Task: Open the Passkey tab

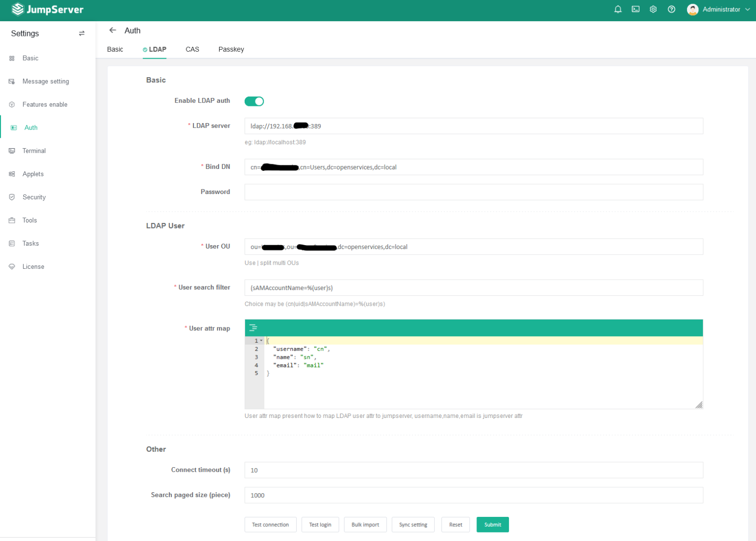Action: pos(231,49)
